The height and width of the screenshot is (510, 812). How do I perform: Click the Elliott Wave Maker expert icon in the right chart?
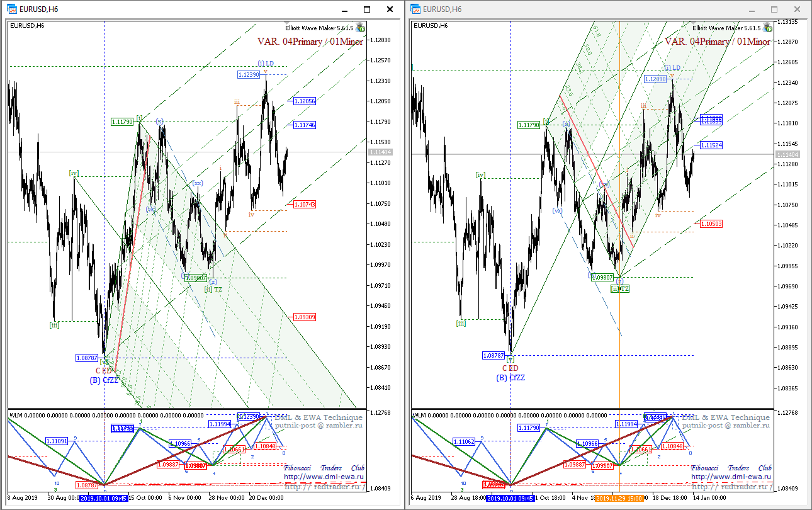[767, 28]
